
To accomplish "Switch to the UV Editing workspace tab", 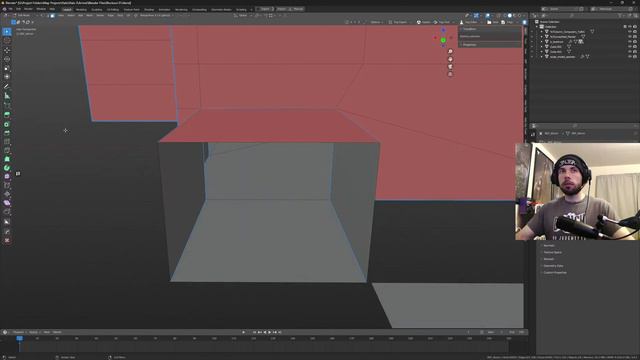I will pyautogui.click(x=113, y=9).
